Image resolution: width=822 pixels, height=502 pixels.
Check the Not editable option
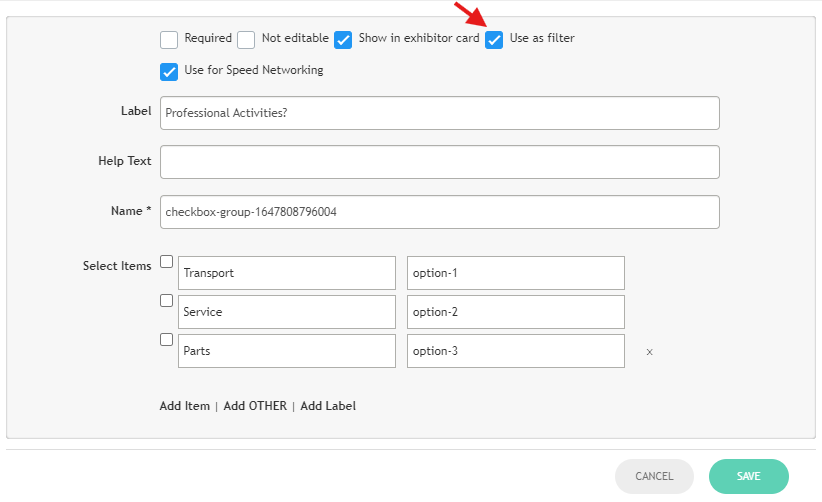[246, 40]
